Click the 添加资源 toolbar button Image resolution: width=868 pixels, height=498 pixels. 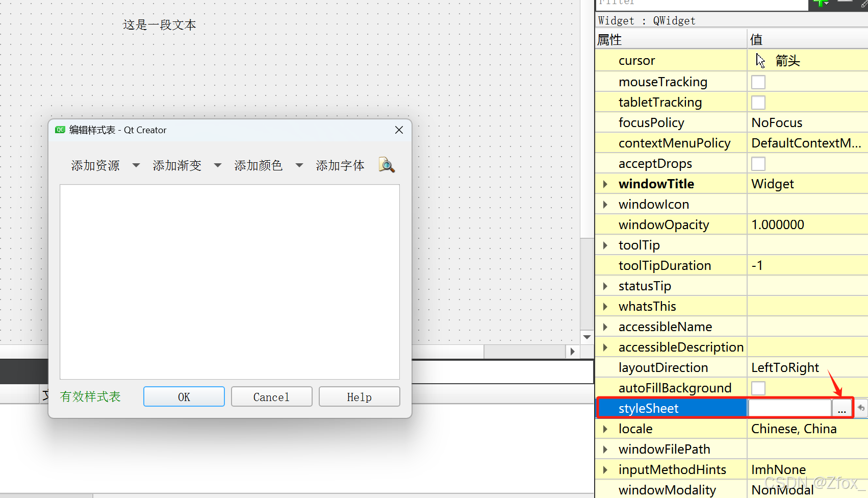95,165
